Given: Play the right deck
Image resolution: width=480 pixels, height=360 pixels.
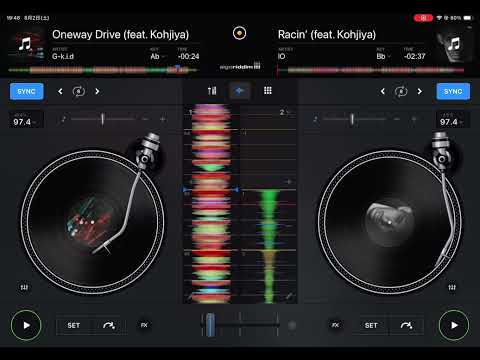Looking at the screenshot, I should [x=454, y=325].
